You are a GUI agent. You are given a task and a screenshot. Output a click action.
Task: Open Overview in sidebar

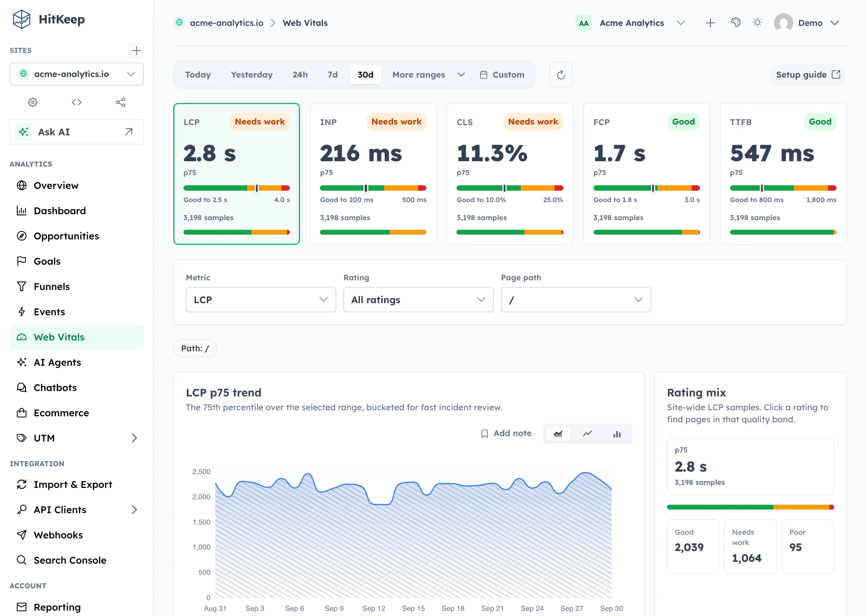pyautogui.click(x=77, y=186)
